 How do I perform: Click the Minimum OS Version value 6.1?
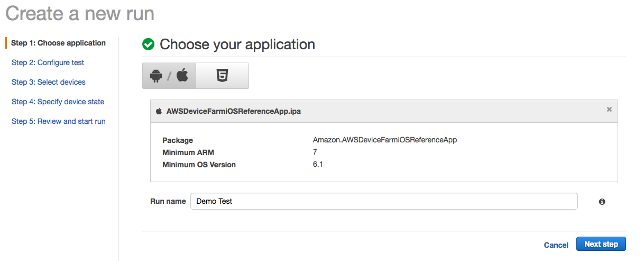pos(318,164)
